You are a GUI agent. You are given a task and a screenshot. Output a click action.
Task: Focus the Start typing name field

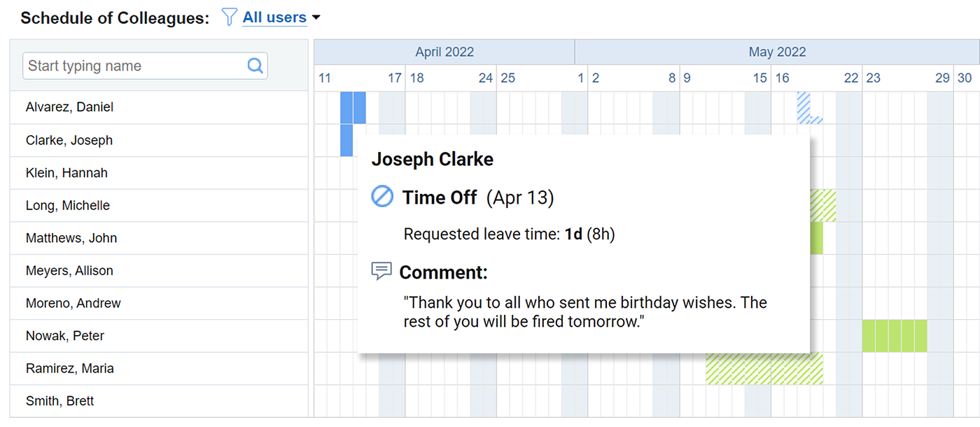pyautogui.click(x=136, y=66)
